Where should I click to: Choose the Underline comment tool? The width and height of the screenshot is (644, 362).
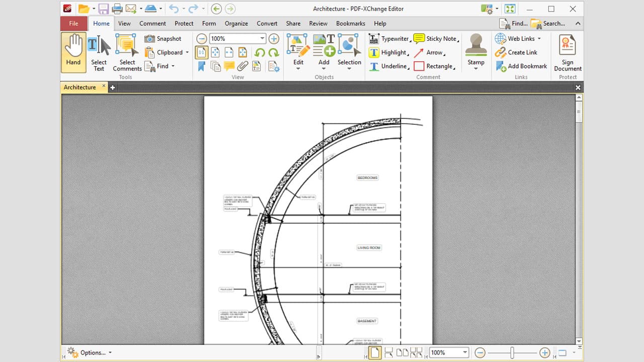[x=392, y=66]
